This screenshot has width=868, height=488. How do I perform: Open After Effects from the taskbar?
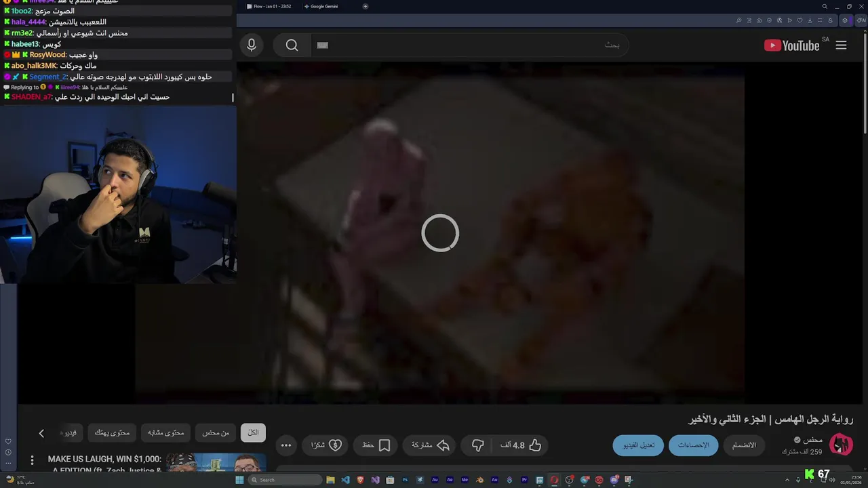click(x=450, y=480)
